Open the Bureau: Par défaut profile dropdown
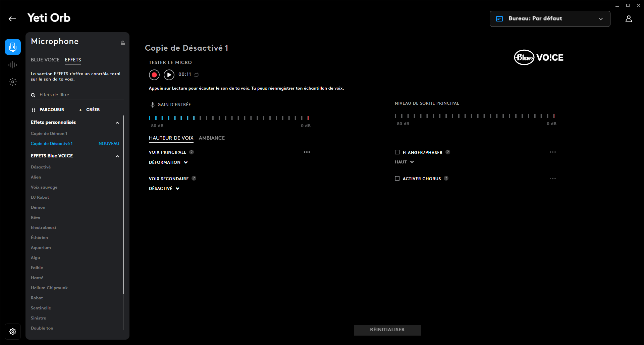This screenshot has width=644, height=345. (550, 19)
